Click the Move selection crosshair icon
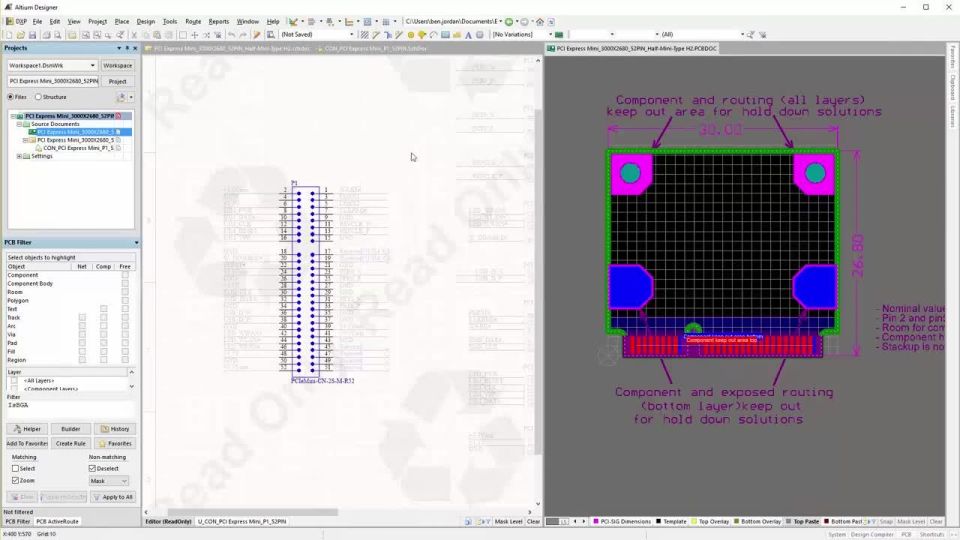960x540 pixels. (194, 35)
